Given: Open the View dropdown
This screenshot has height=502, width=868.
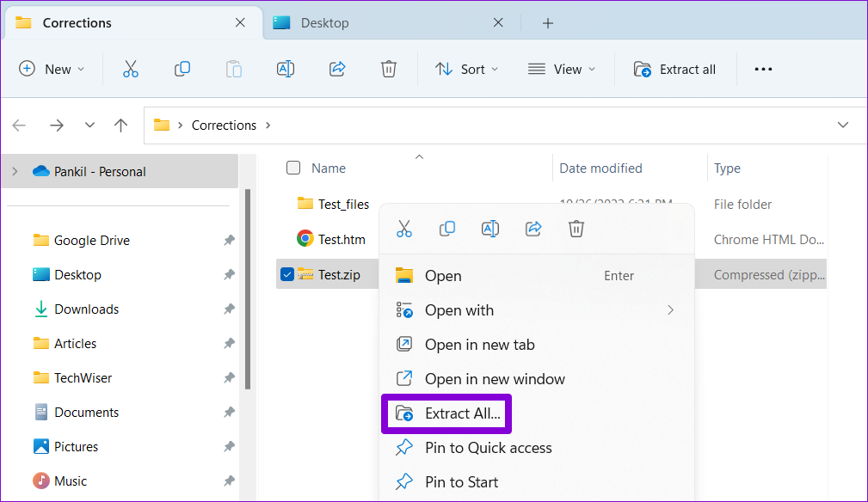Looking at the screenshot, I should (x=562, y=69).
